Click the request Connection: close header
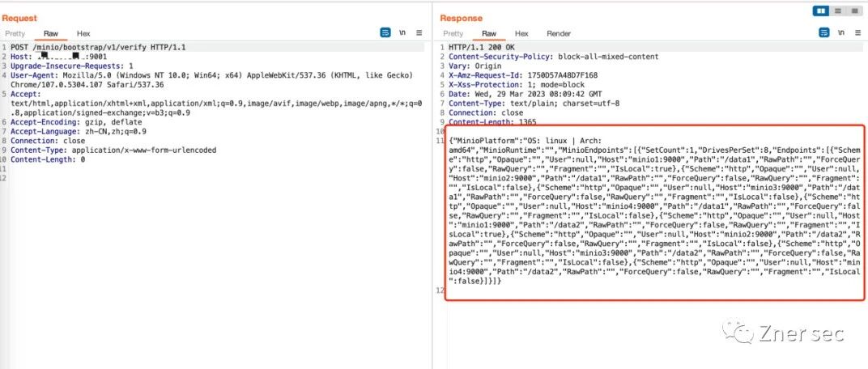Screen dimensions: 868x369 pyautogui.click(x=48, y=141)
